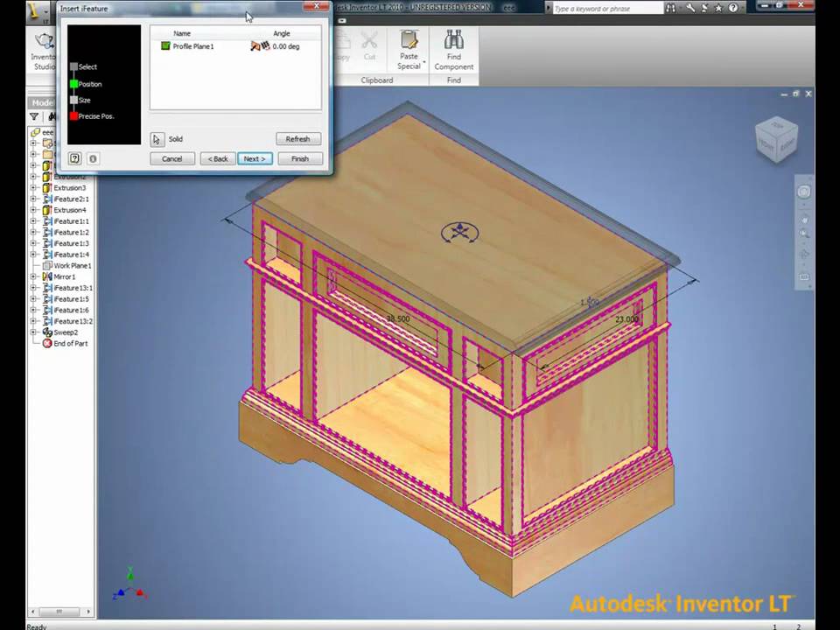Click the Mirror1 feature icon
840x630 pixels.
point(47,276)
